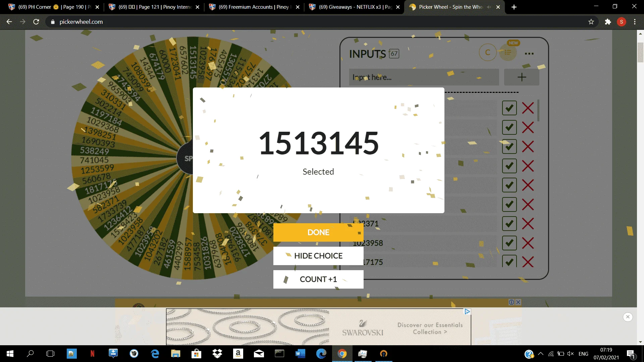644x362 pixels.
Task: Uncheck the checkbox on the 1023958 input row
Action: click(x=509, y=243)
